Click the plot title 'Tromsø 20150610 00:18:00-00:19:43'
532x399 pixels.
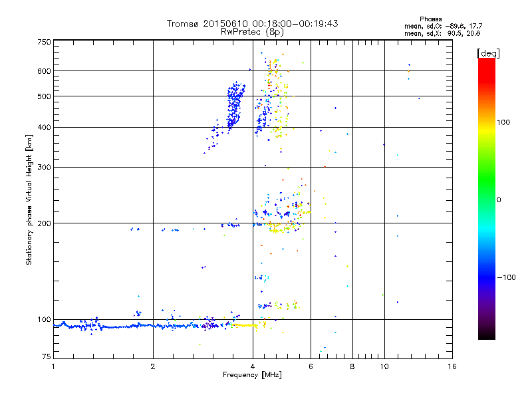click(x=252, y=23)
